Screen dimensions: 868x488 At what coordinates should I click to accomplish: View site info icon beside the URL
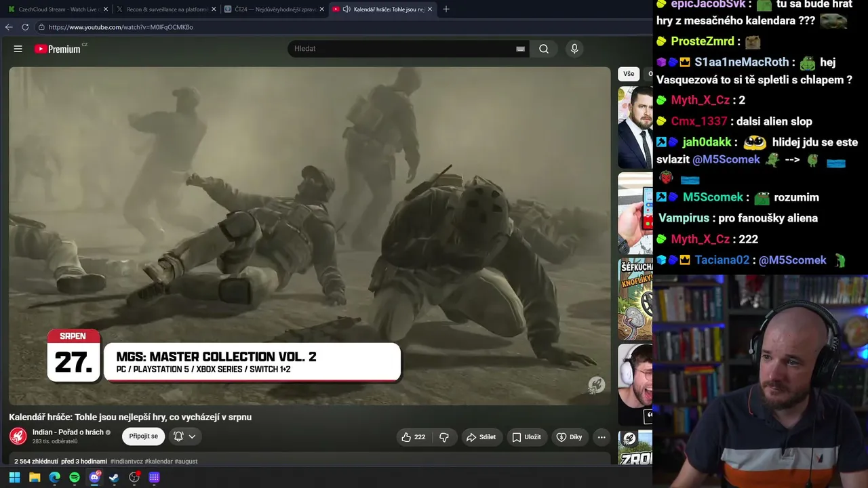[x=41, y=27]
